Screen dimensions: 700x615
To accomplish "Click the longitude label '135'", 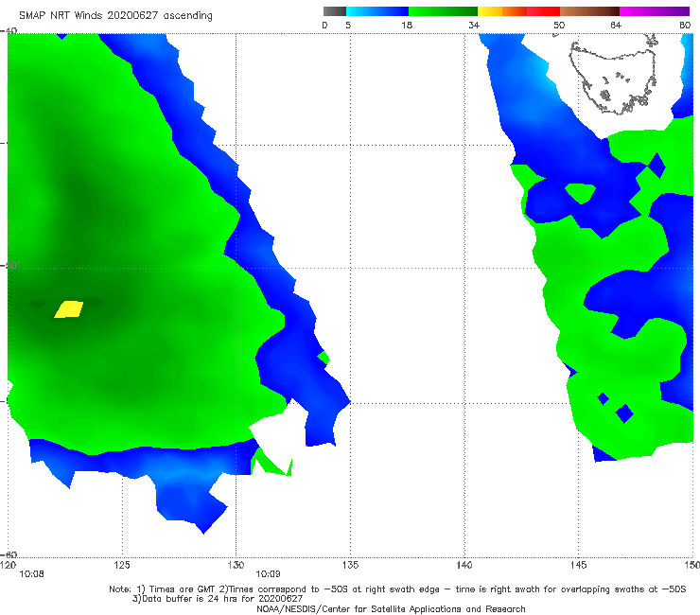I will (350, 565).
